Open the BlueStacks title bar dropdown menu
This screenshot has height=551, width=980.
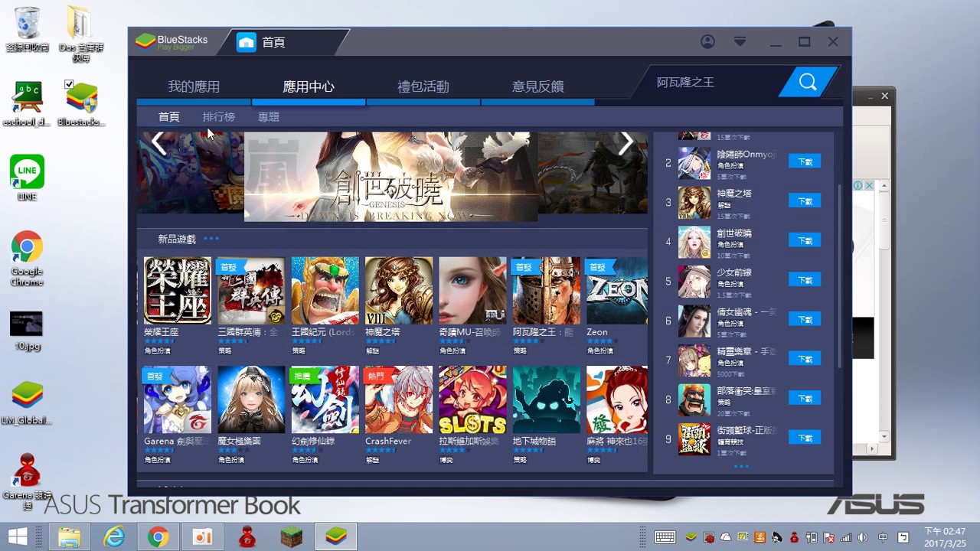tap(740, 42)
